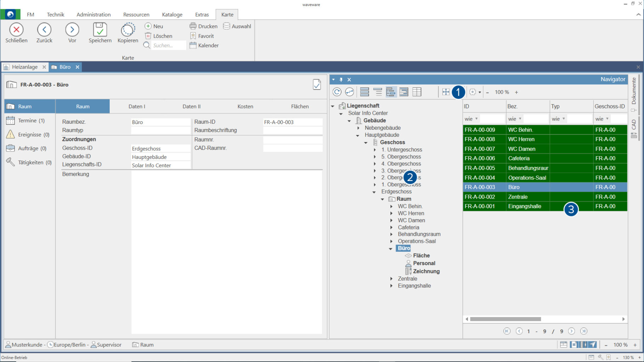
Task: Toggle the table grid view in Navigator
Action: click(417, 92)
